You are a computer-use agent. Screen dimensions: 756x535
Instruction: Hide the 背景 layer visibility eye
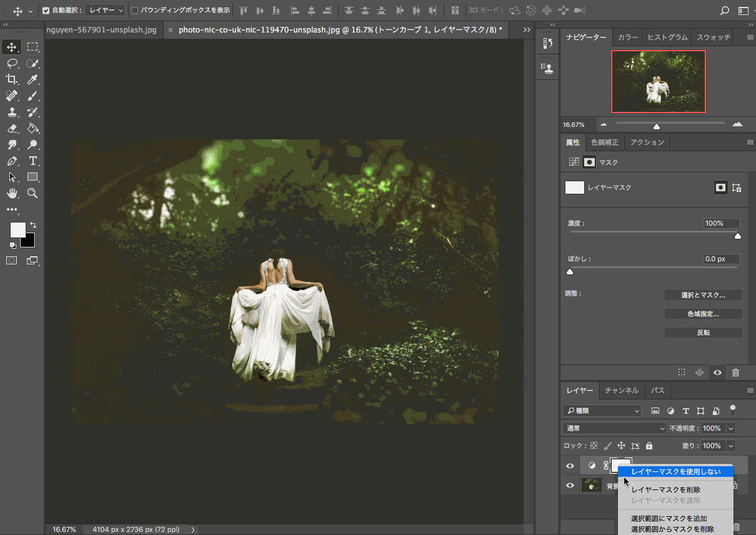click(570, 486)
